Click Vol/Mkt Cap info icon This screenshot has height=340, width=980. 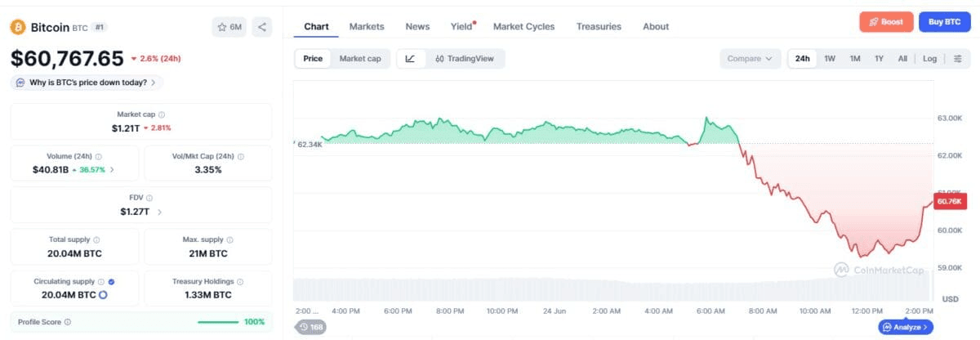click(241, 156)
